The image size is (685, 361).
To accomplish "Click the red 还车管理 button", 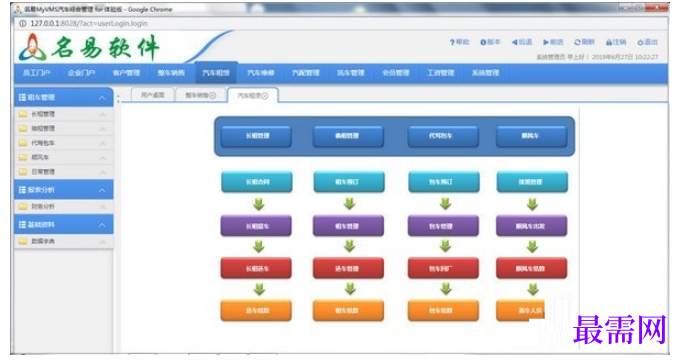I will [348, 268].
